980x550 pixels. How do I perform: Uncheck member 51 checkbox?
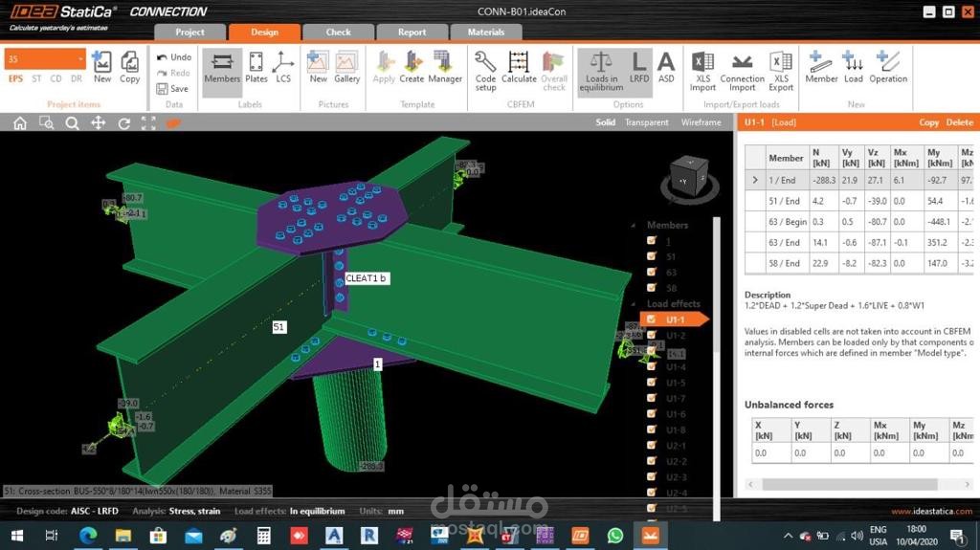(652, 256)
